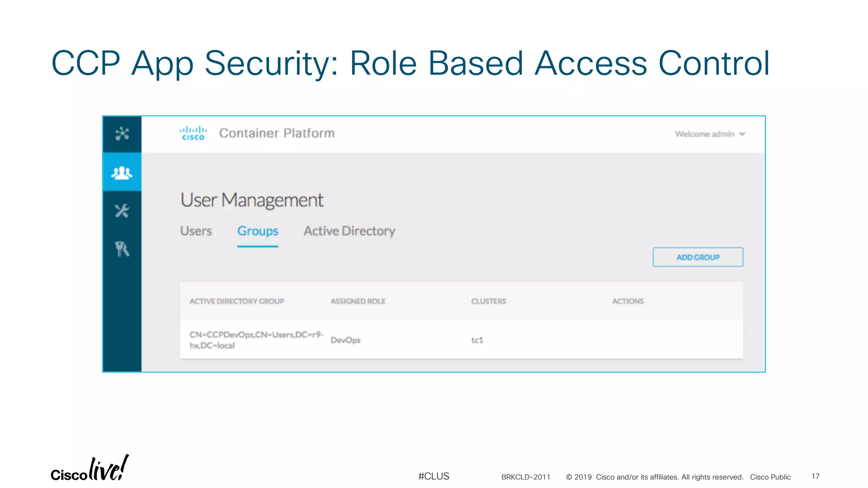Select the Groups tab
The width and height of the screenshot is (868, 488).
258,231
